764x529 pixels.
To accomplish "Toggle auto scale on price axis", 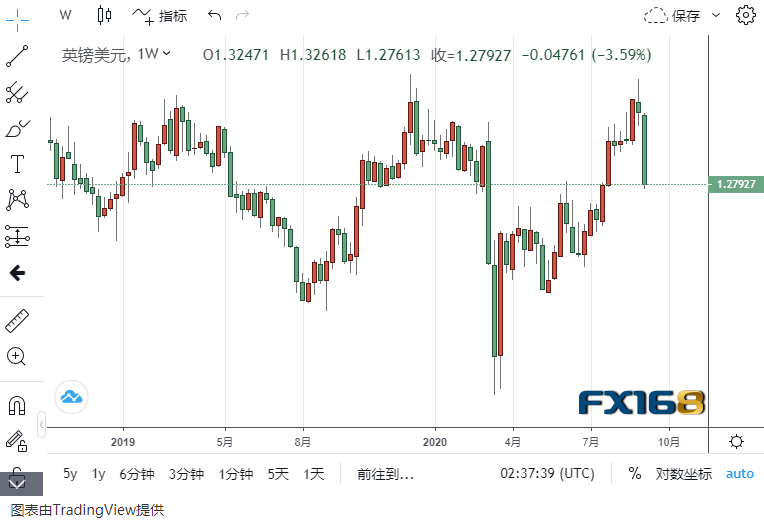I will pyautogui.click(x=740, y=474).
